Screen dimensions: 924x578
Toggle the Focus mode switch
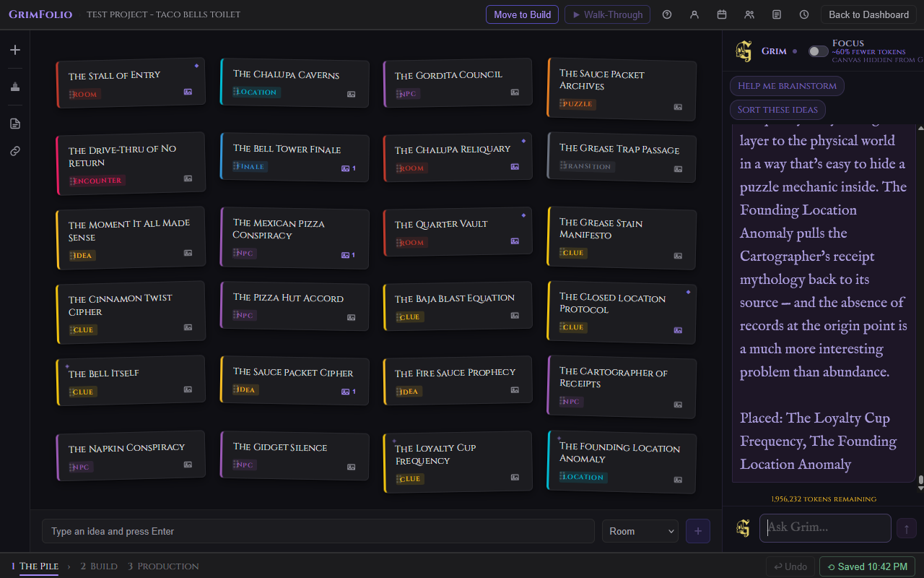819,51
